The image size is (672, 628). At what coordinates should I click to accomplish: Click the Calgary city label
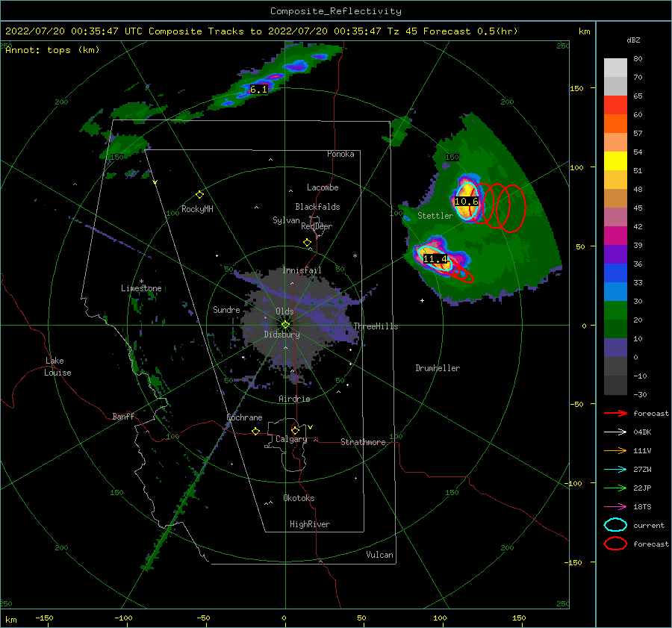[291, 439]
